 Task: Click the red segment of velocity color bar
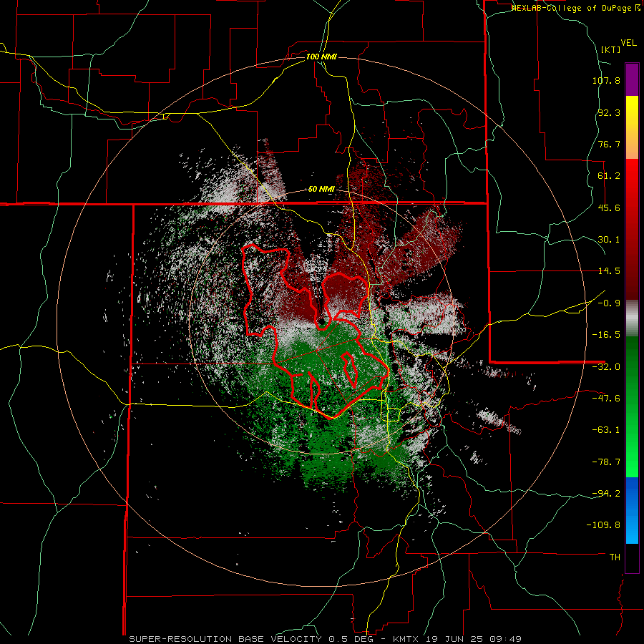click(632, 229)
